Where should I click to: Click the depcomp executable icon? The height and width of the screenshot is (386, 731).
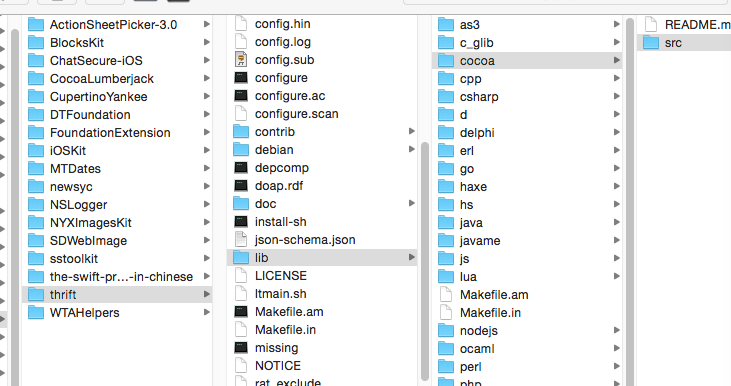(x=241, y=167)
